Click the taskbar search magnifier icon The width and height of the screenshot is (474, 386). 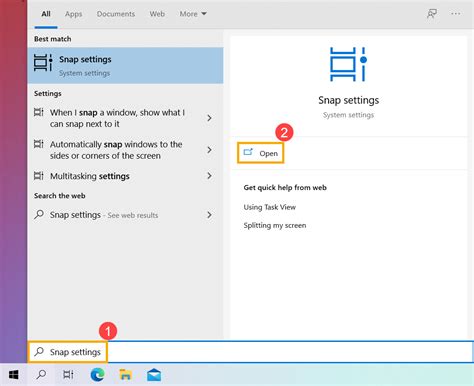(x=41, y=375)
